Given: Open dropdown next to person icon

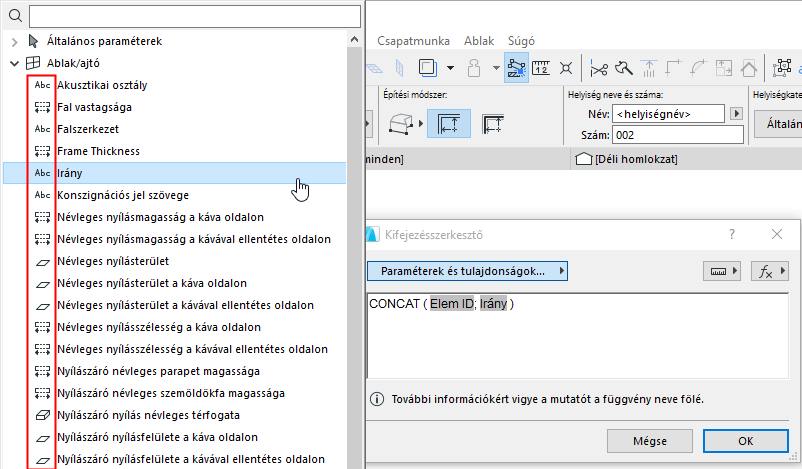Looking at the screenshot, I should click(x=496, y=68).
